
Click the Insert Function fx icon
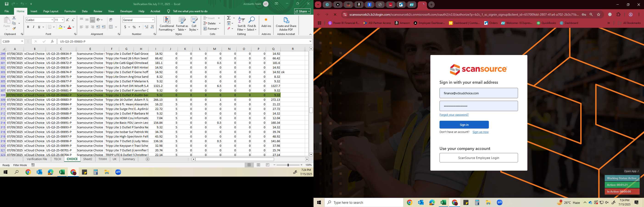pos(52,41)
